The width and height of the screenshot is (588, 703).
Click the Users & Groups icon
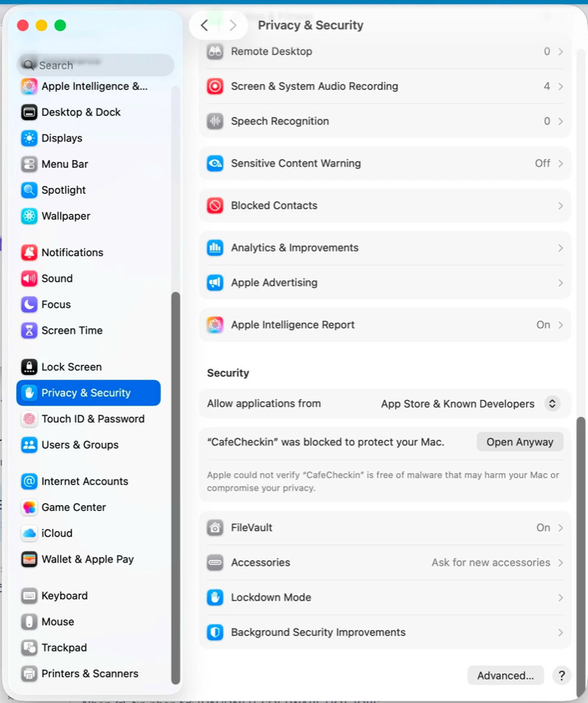(29, 444)
